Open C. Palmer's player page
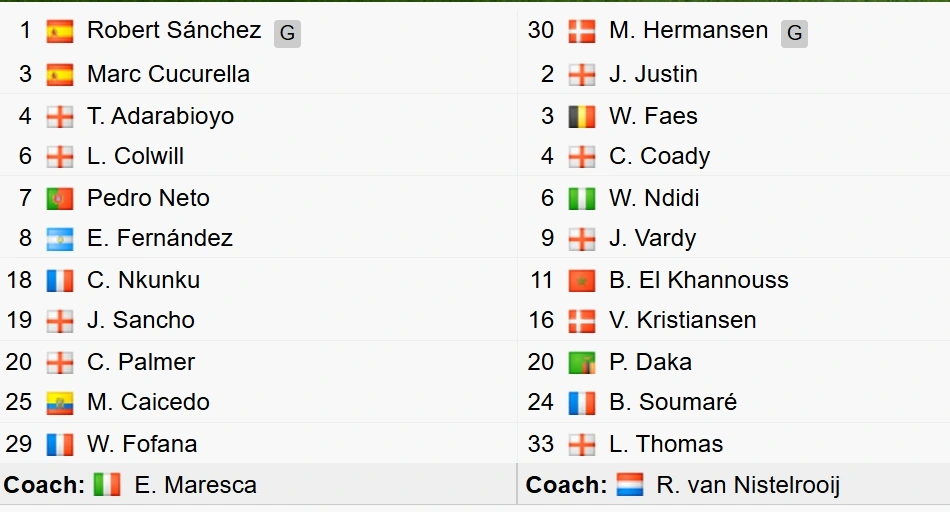The width and height of the screenshot is (950, 512). (141, 362)
